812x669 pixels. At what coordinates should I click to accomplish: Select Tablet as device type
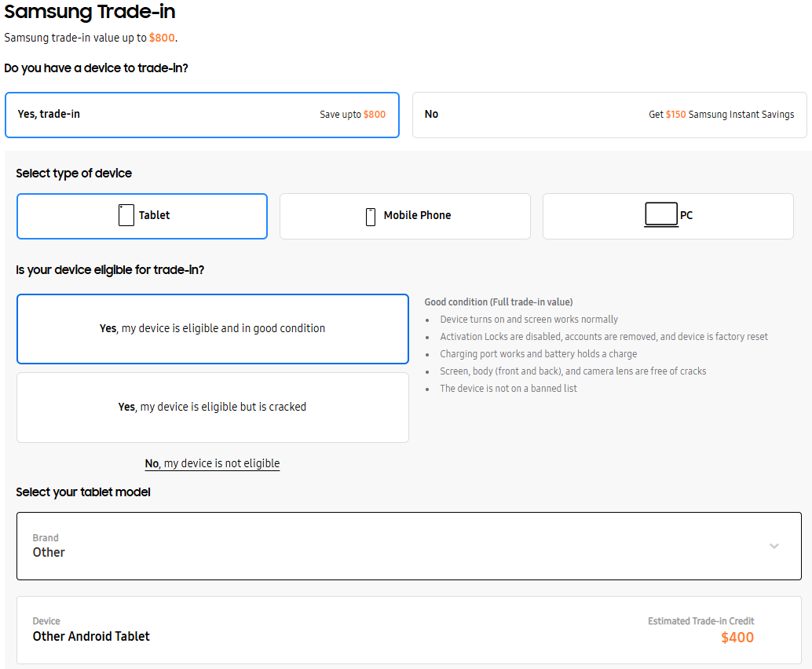(142, 217)
